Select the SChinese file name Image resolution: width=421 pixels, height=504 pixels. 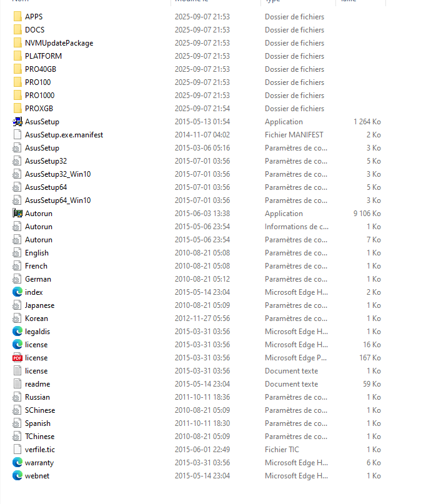[x=40, y=410]
